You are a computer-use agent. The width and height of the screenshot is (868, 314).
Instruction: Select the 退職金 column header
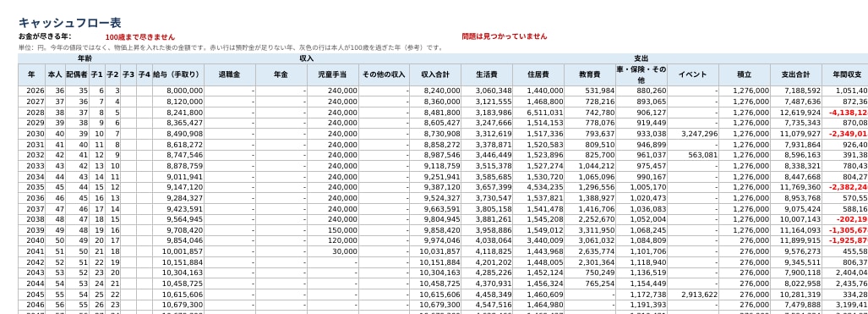[x=230, y=74]
